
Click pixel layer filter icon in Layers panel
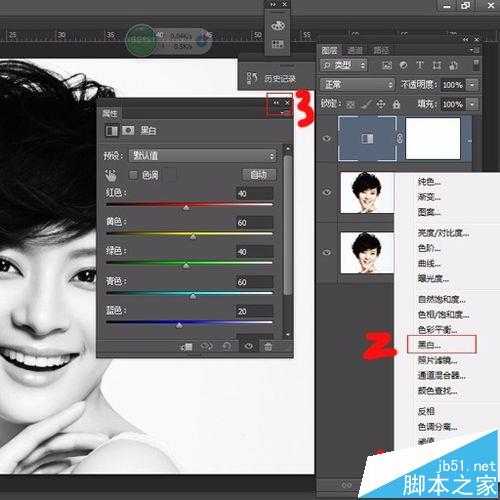[x=387, y=65]
